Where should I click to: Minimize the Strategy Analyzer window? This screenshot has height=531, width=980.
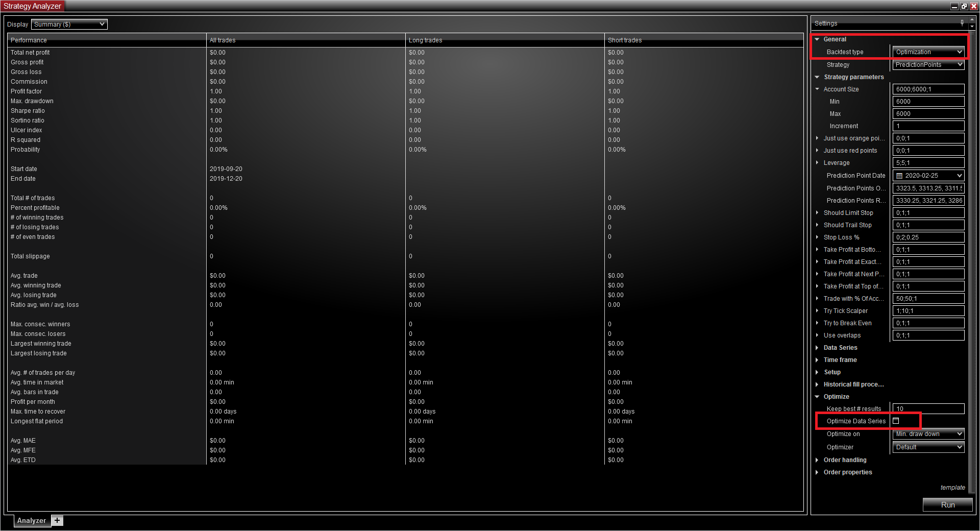point(954,6)
